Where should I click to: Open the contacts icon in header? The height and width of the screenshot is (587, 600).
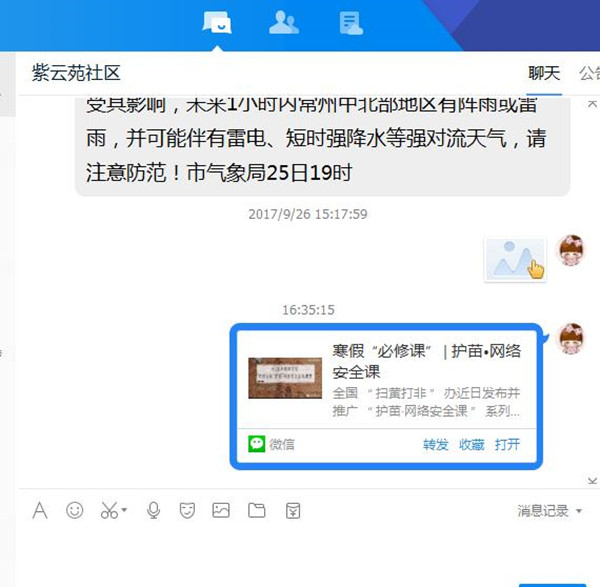click(284, 22)
